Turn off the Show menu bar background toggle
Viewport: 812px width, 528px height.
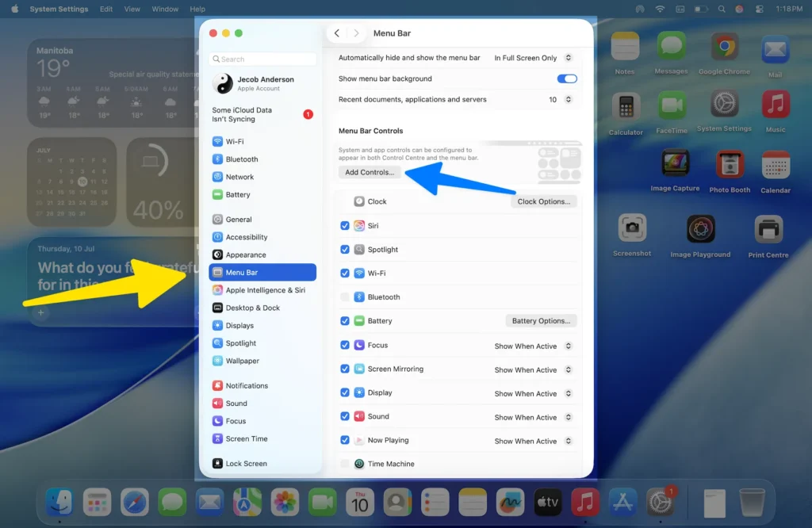coord(569,78)
